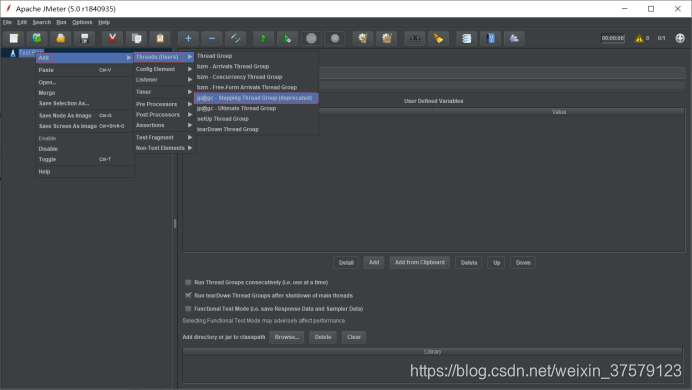Viewport: 692px width, 390px height.
Task: Choose jp@gc Ultimate Thread Group
Action: pyautogui.click(x=256, y=109)
